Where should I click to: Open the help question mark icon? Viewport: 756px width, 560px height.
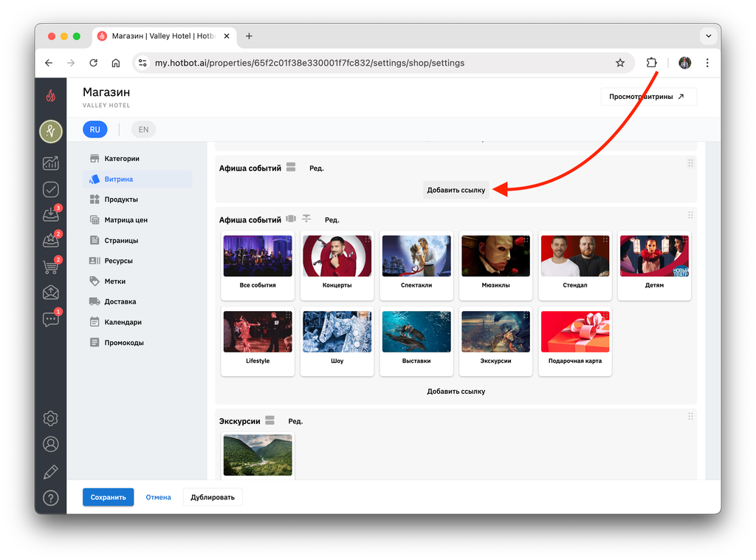click(51, 498)
